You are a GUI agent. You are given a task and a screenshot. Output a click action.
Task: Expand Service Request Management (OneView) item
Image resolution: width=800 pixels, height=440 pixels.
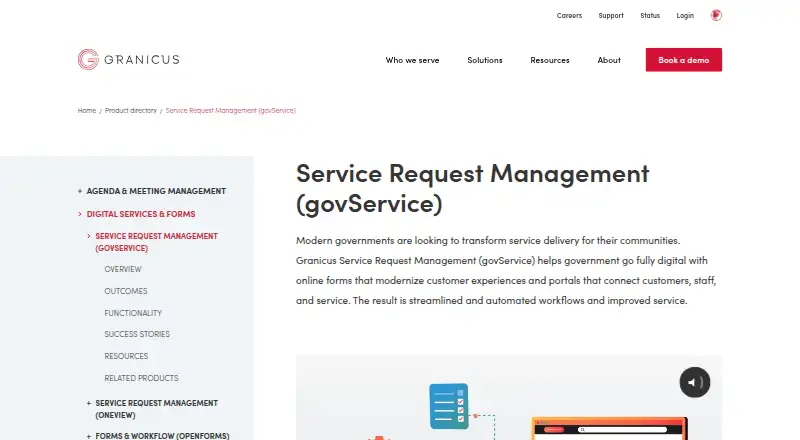[x=89, y=403]
